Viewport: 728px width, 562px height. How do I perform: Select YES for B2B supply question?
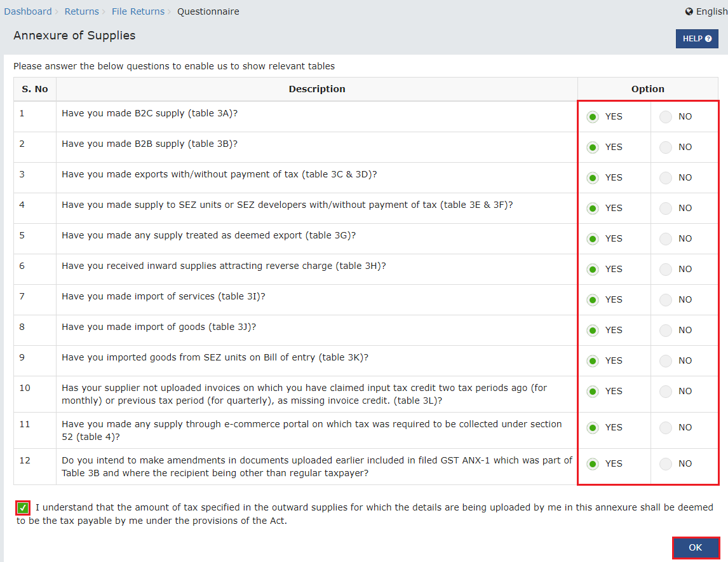pyautogui.click(x=593, y=147)
